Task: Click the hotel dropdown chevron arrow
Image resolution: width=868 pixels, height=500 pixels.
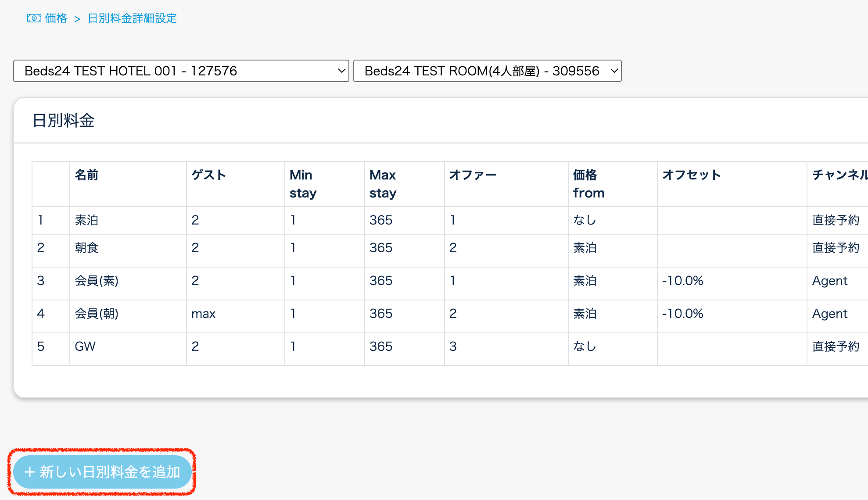Action: click(341, 71)
